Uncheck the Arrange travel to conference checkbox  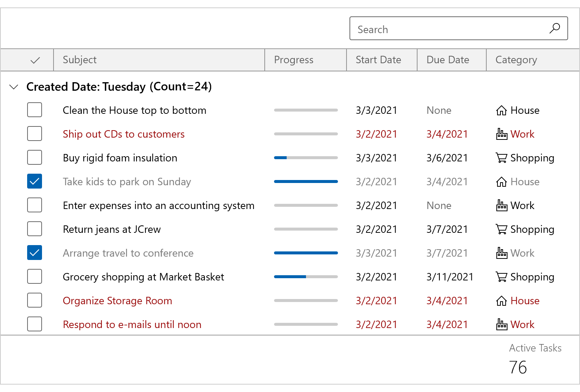[x=34, y=253]
